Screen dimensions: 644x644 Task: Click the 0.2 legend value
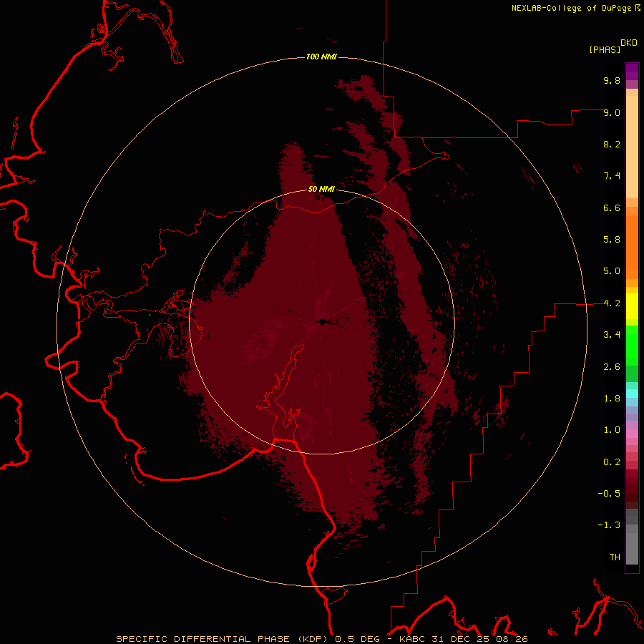point(612,462)
